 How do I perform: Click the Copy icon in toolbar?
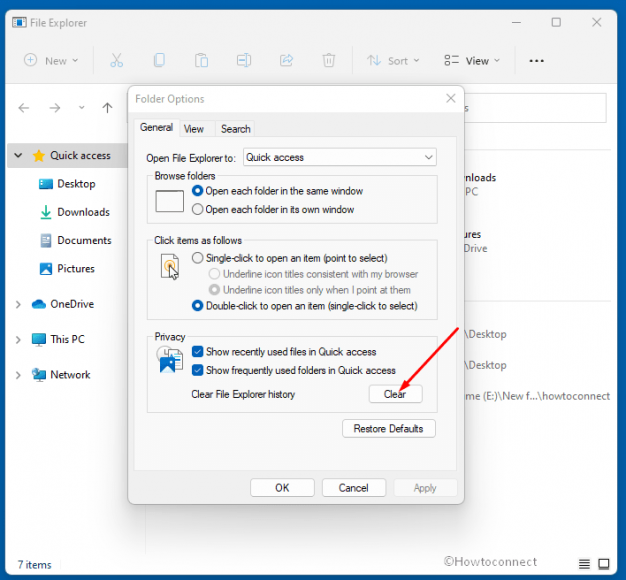[x=159, y=60]
